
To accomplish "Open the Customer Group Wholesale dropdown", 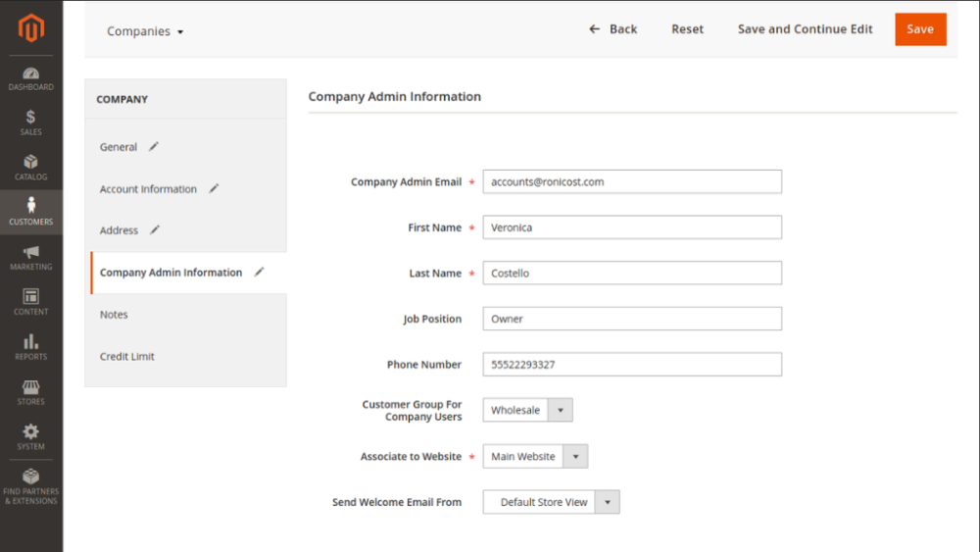I will click(x=527, y=410).
